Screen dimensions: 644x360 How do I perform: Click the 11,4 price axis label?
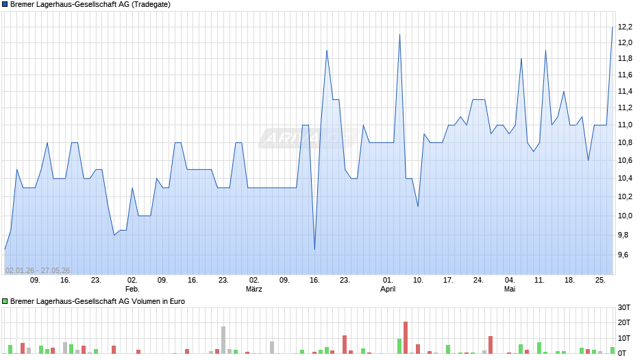pyautogui.click(x=625, y=91)
